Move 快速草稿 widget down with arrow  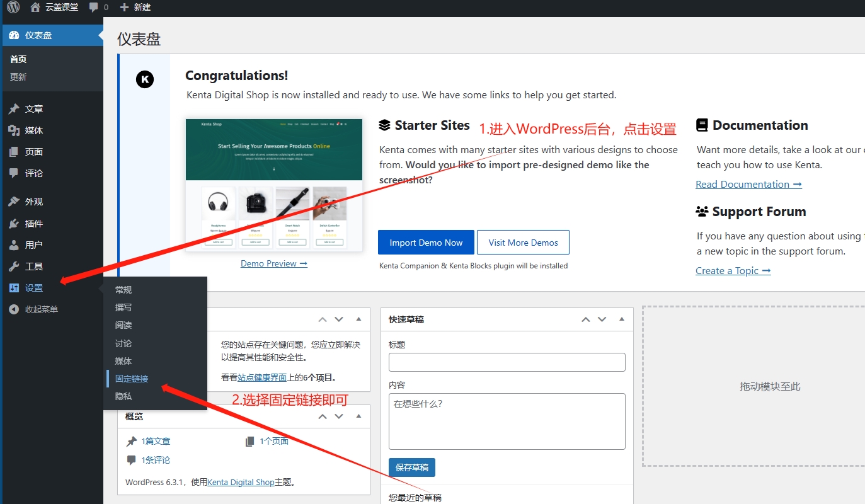pyautogui.click(x=602, y=319)
